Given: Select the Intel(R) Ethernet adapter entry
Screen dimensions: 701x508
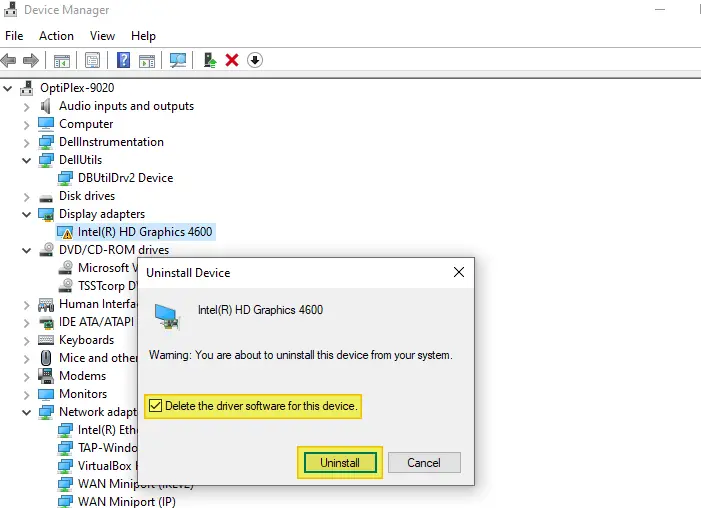Looking at the screenshot, I should 107,430.
